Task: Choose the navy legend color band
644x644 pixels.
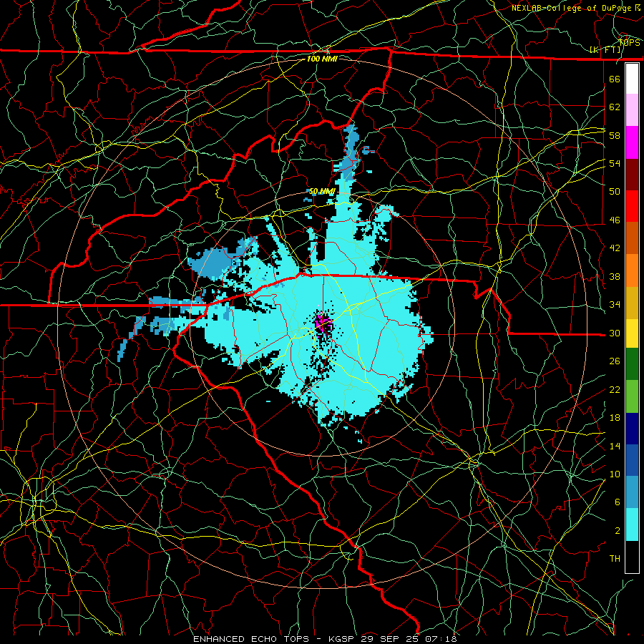Action: coord(632,429)
